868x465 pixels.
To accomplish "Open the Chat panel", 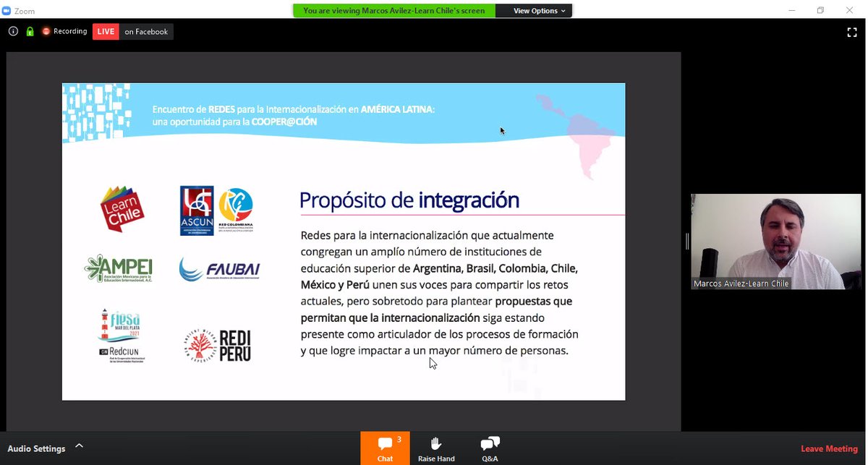I will coord(385,448).
